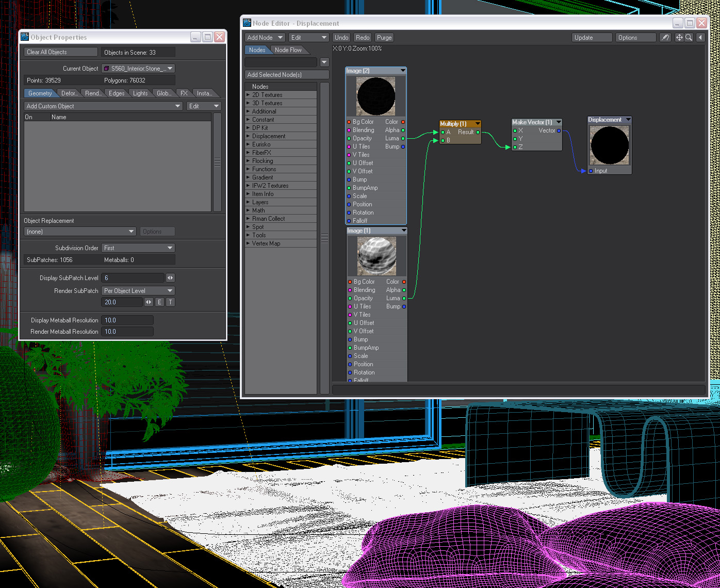Open the Current Object dropdown
720x588 pixels.
pyautogui.click(x=138, y=69)
